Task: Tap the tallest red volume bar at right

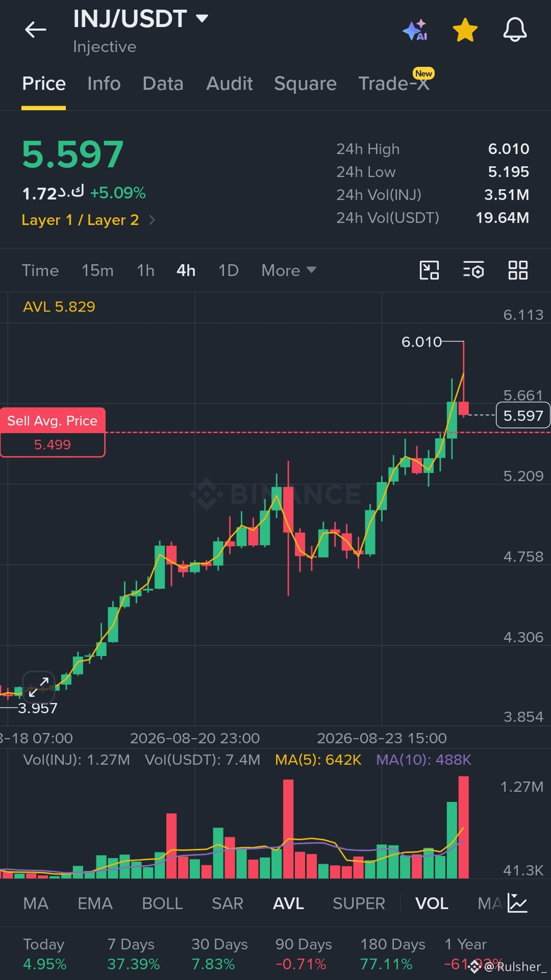Action: tap(463, 827)
